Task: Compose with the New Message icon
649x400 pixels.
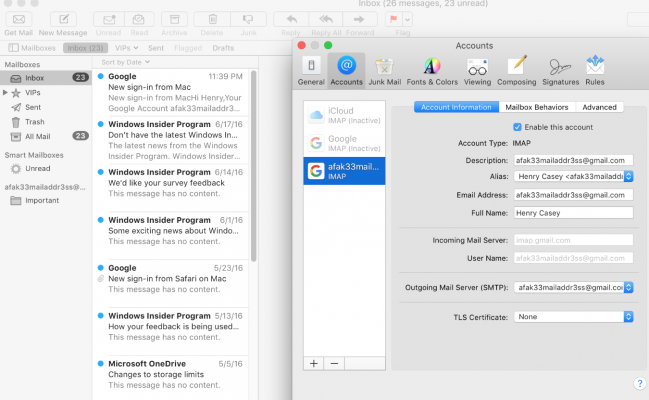Action: [64, 19]
